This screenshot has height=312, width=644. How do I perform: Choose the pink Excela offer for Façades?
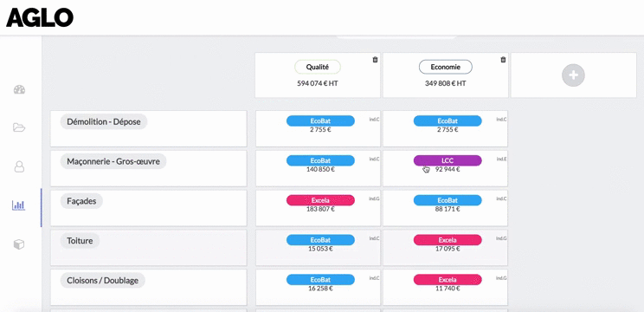320,200
